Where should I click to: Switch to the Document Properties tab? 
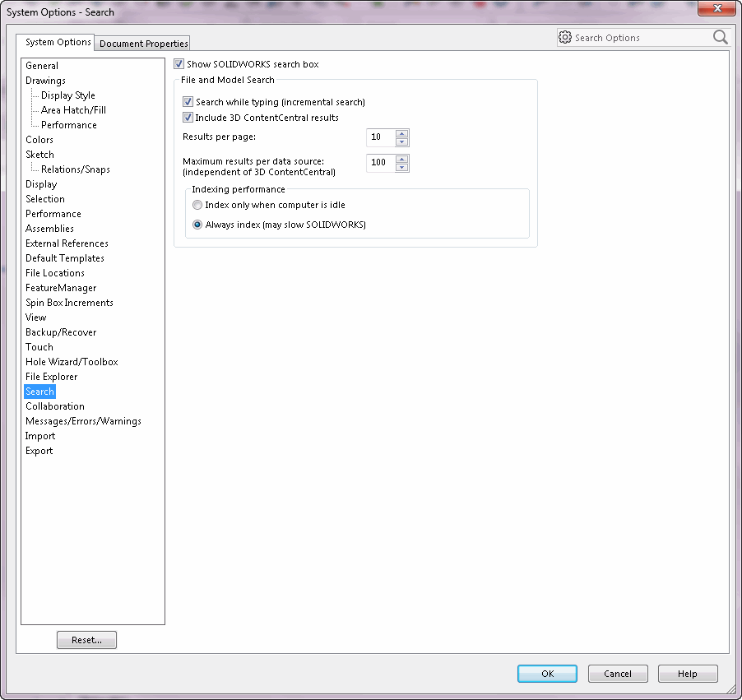pyautogui.click(x=143, y=44)
